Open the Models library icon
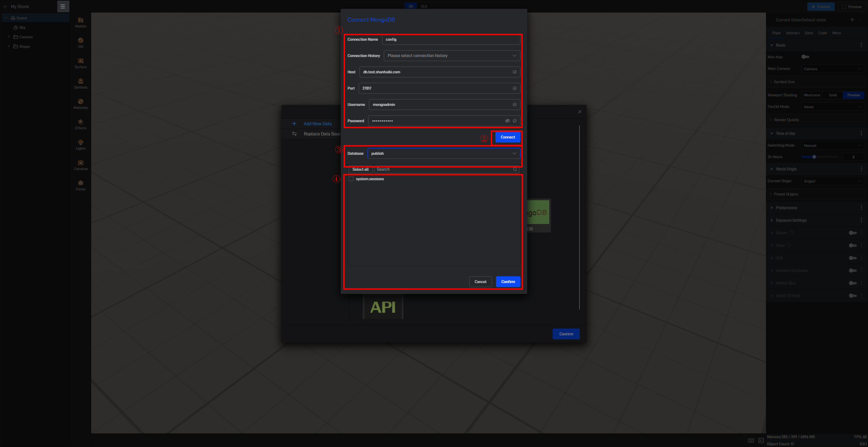 [x=81, y=22]
